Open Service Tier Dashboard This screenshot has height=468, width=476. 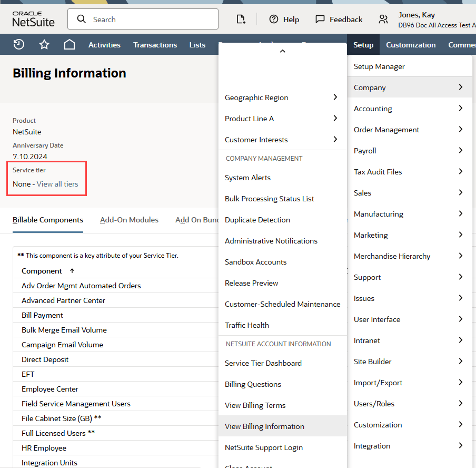click(x=282, y=363)
